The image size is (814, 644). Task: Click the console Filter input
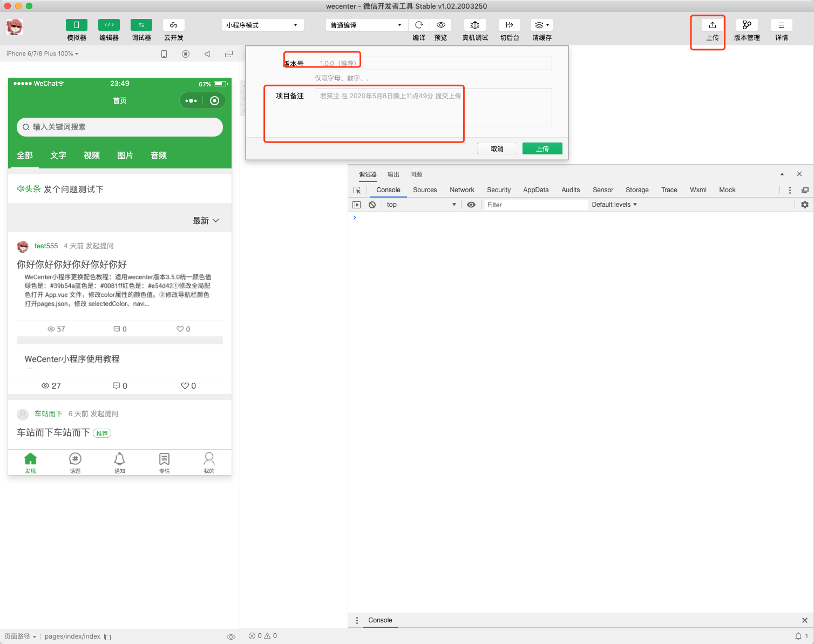click(535, 205)
